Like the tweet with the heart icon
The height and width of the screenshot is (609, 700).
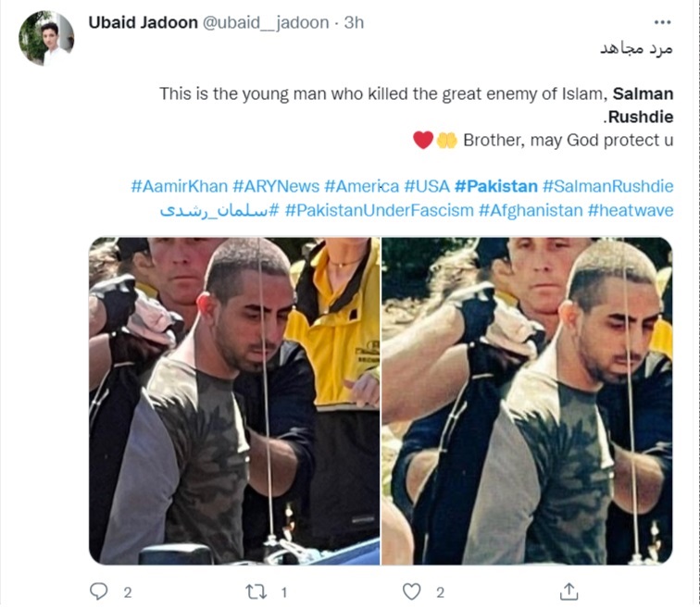coord(412,591)
